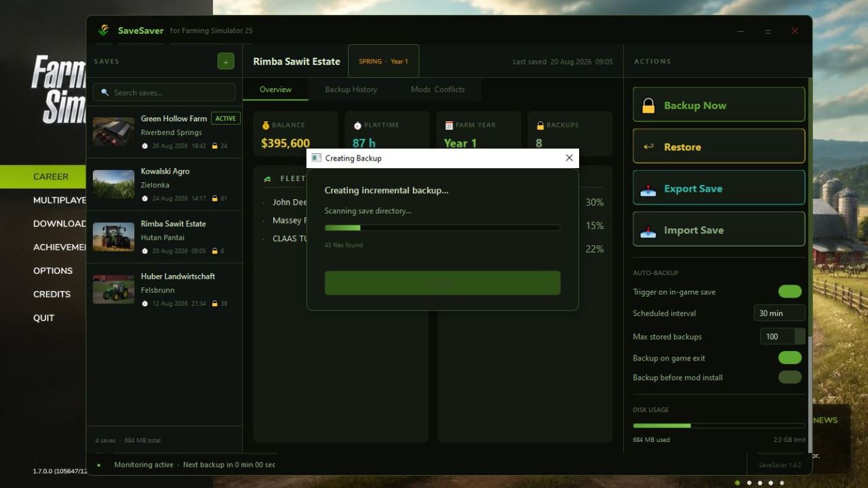
Task: Toggle Trigger on in-game save
Action: [x=790, y=291]
